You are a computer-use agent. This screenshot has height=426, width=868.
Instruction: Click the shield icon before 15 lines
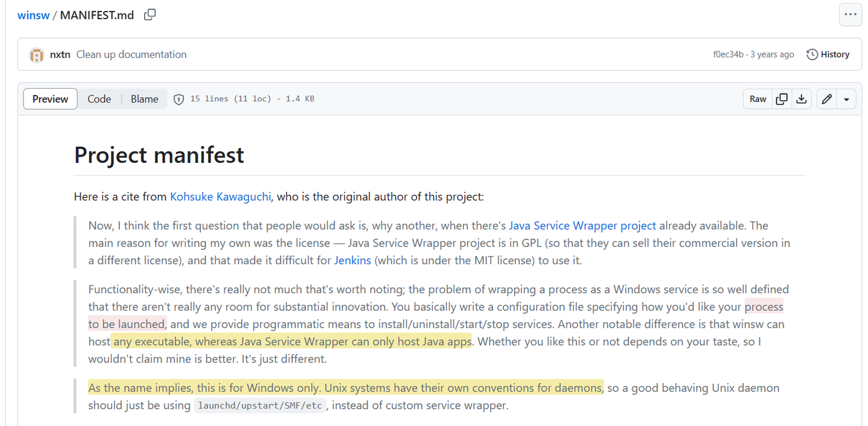click(178, 100)
